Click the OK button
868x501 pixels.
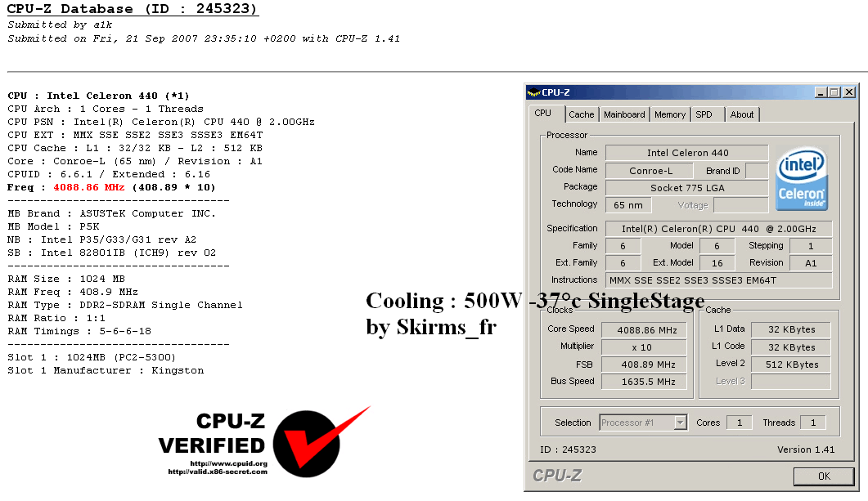coord(824,476)
